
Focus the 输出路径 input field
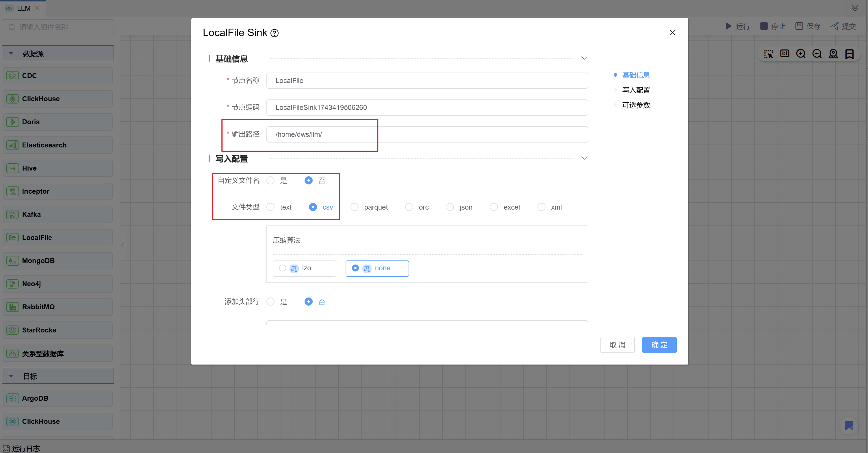click(427, 134)
